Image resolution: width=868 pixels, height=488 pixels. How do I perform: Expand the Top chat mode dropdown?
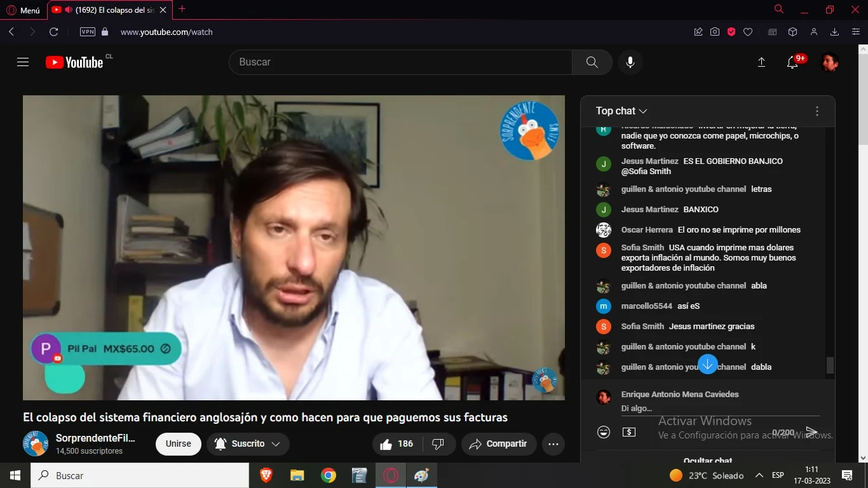(x=621, y=111)
